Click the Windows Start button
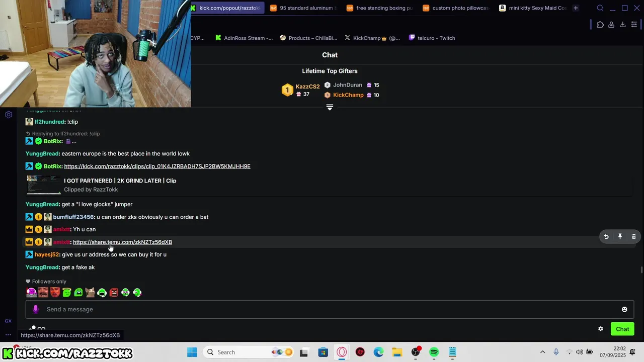This screenshot has height=362, width=644. (192, 352)
